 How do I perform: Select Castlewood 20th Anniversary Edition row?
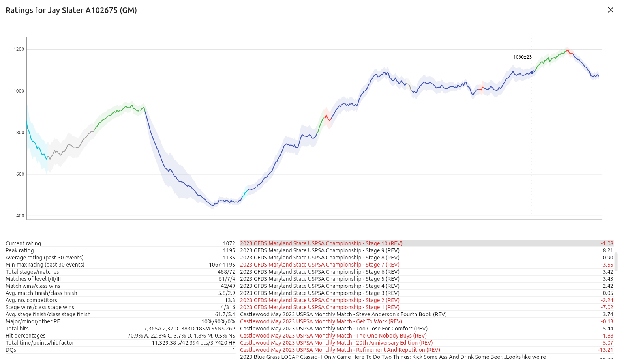[427, 343]
